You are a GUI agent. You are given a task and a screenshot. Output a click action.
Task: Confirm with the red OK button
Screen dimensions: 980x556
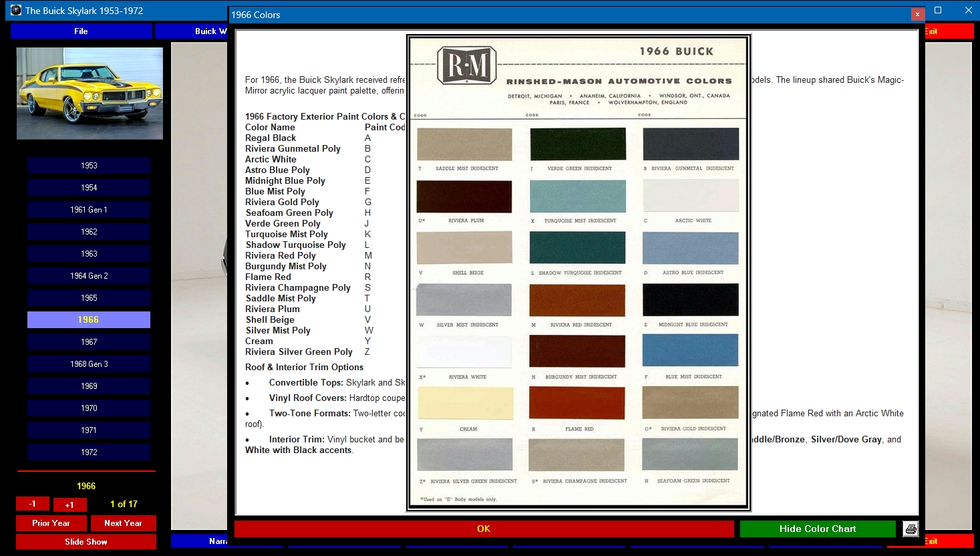484,529
